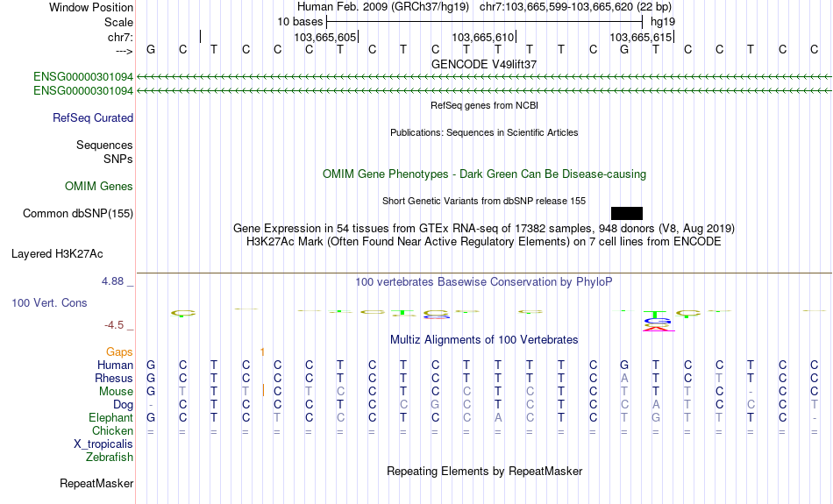Click the 10 bases scale label
This screenshot has width=833, height=504.
click(300, 22)
